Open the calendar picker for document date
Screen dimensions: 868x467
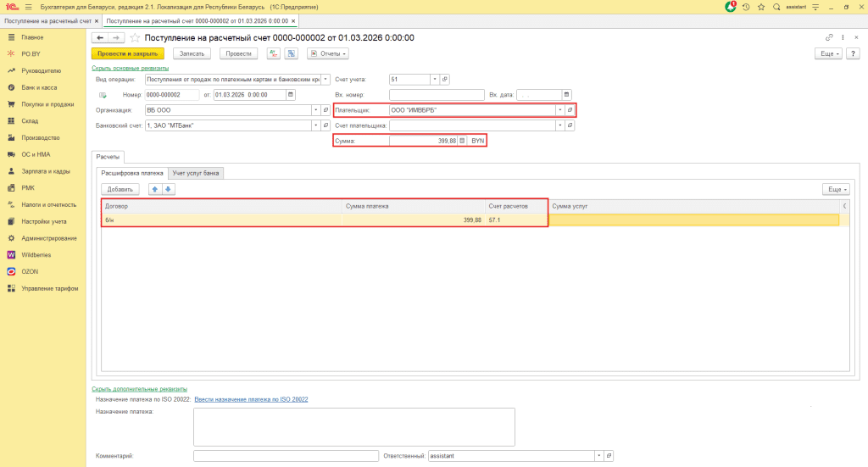(291, 95)
